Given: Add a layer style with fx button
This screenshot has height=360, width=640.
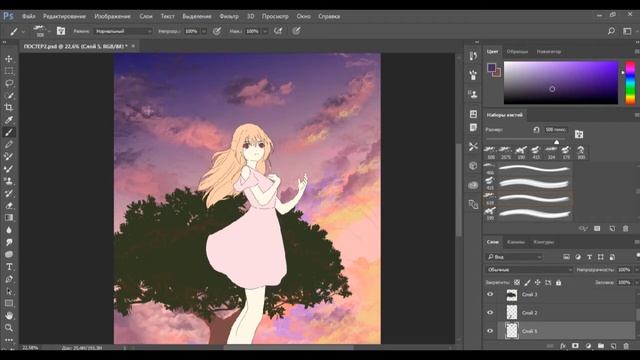Looking at the screenshot, I should click(x=563, y=346).
